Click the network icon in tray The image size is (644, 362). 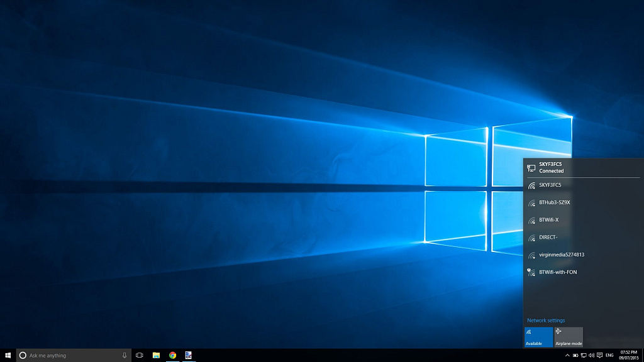tap(583, 356)
